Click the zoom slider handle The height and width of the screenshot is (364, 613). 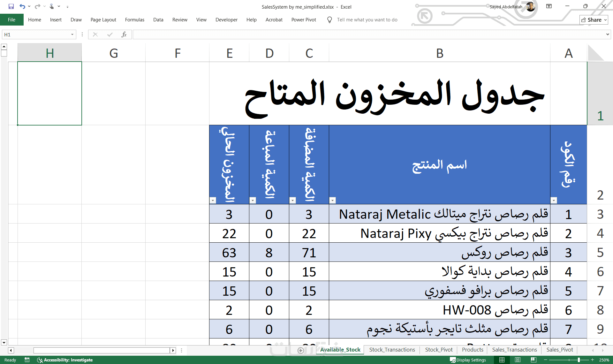tap(579, 360)
